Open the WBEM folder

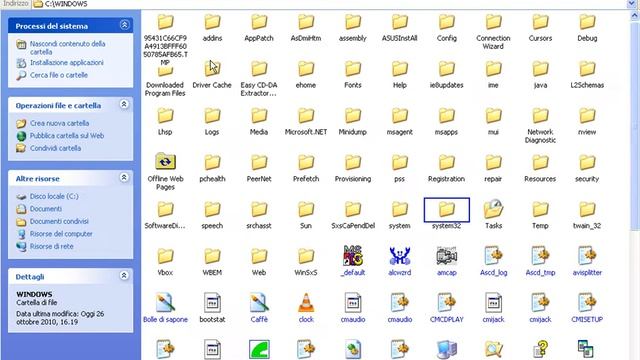pos(212,257)
